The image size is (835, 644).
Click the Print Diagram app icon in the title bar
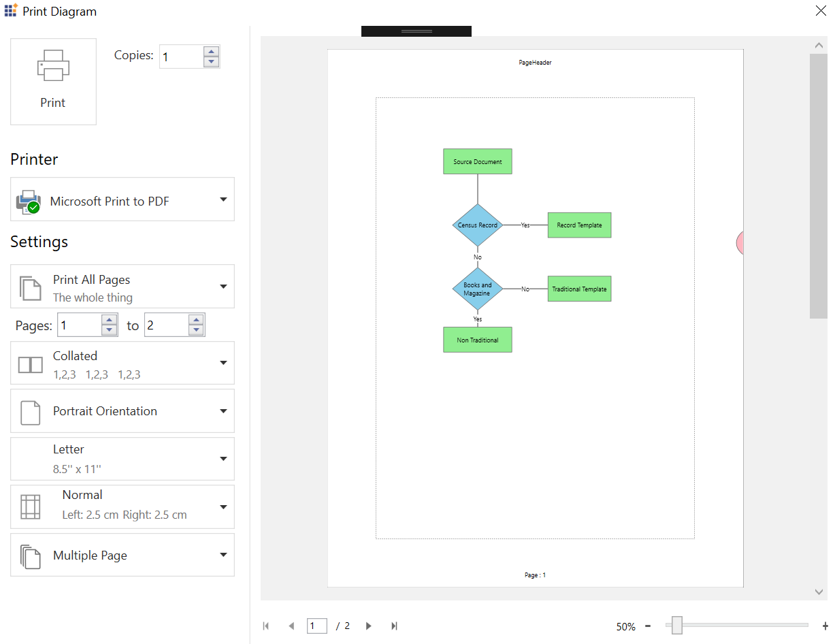11,10
